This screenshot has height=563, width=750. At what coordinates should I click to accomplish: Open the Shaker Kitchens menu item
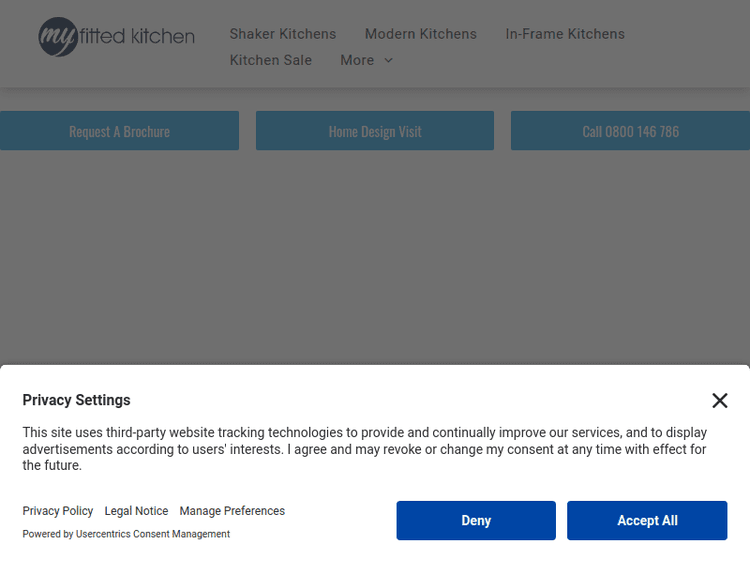pyautogui.click(x=283, y=34)
